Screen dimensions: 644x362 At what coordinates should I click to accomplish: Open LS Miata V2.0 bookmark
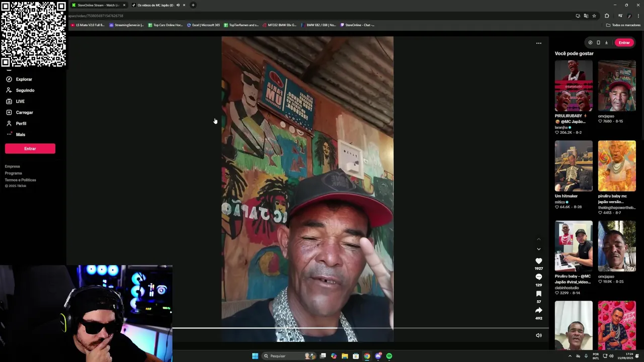[x=88, y=25]
